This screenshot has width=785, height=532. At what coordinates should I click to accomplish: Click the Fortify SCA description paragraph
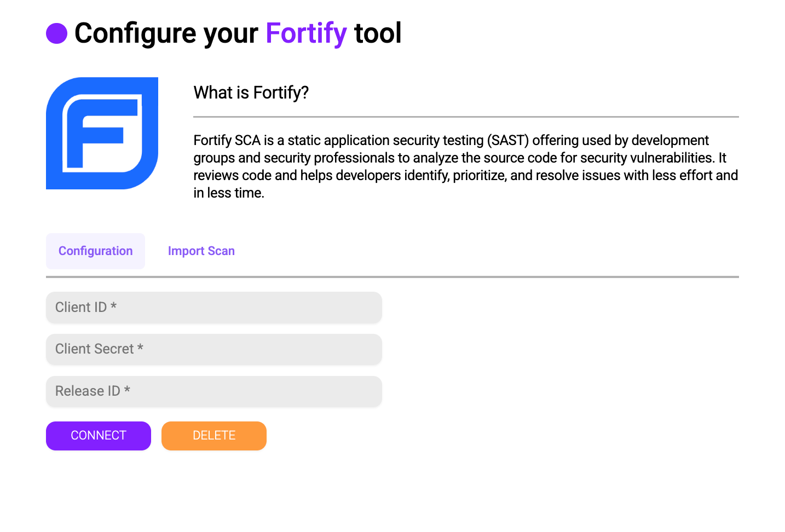pyautogui.click(x=465, y=166)
